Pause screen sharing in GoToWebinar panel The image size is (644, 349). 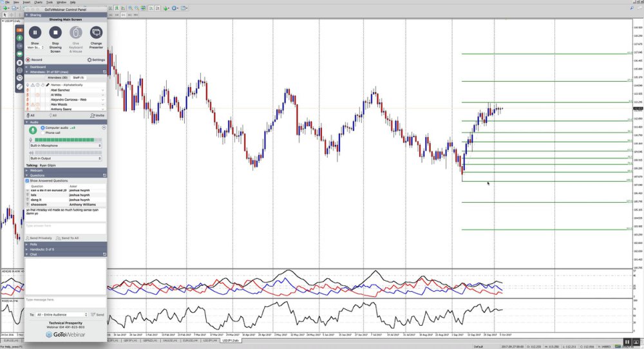click(x=35, y=32)
